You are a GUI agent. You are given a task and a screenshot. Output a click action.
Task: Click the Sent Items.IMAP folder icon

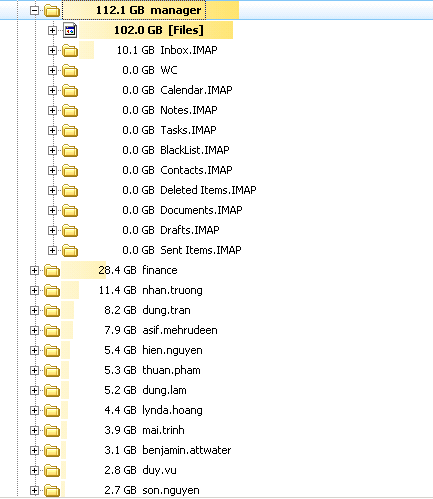tap(70, 251)
